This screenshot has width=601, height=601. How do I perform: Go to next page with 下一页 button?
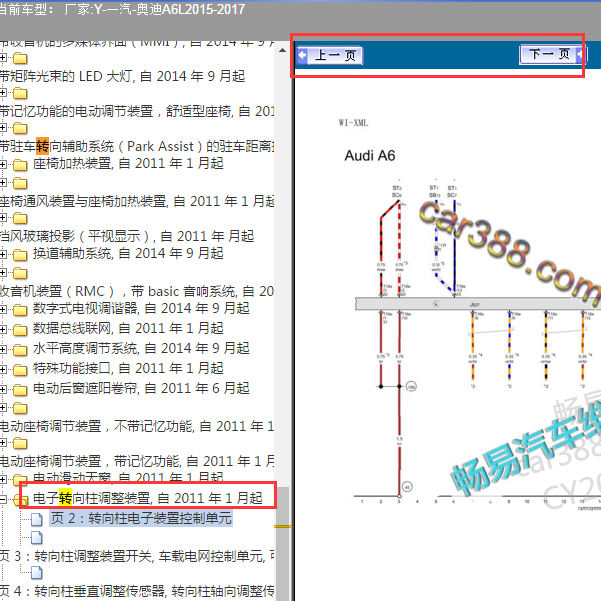[x=553, y=54]
